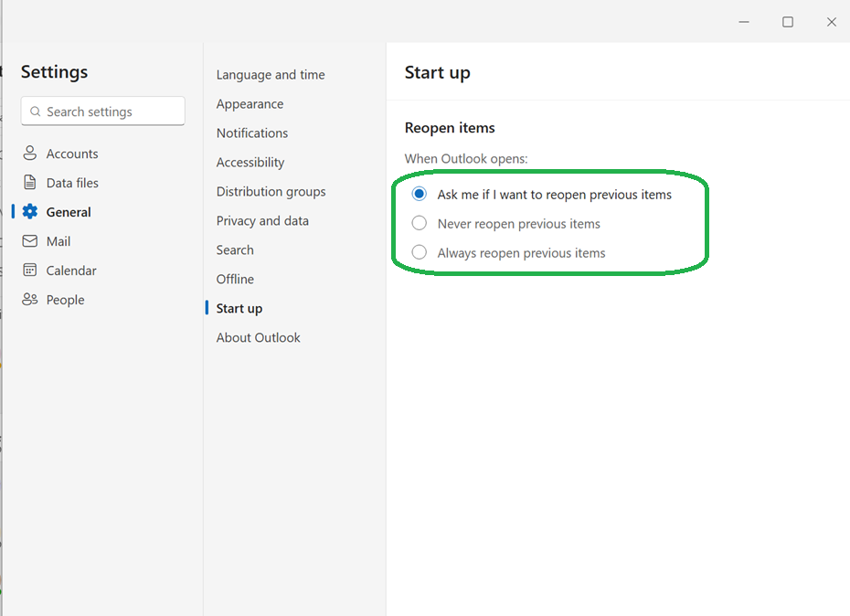Minimize the Settings window
The image size is (850, 616).
[744, 22]
